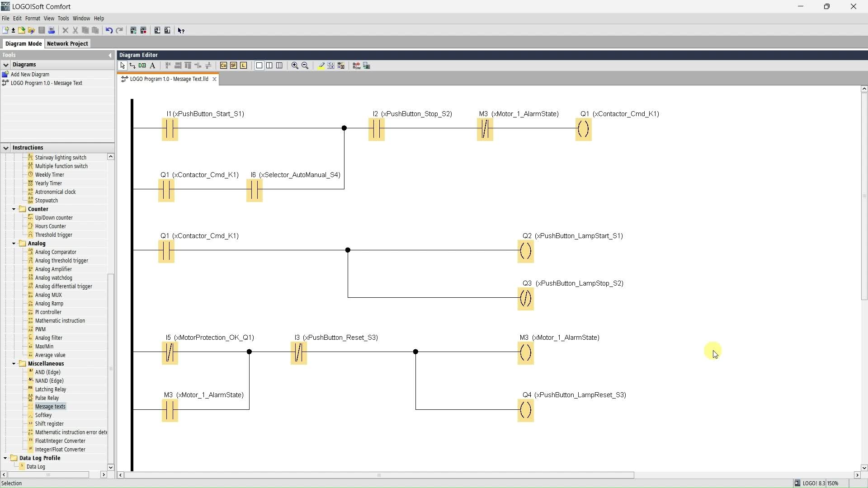Open the Constants Co block palette
This screenshot has height=488, width=868.
point(223,66)
